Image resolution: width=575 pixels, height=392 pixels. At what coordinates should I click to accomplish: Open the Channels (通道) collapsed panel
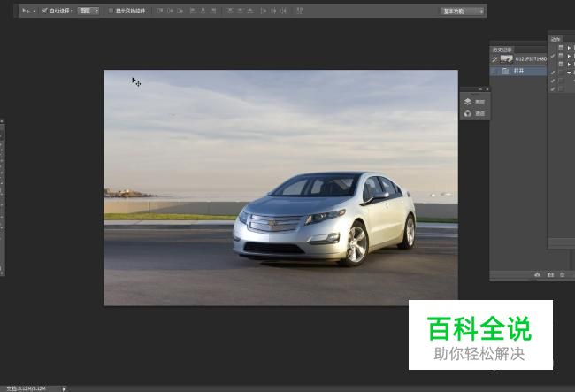coord(473,113)
